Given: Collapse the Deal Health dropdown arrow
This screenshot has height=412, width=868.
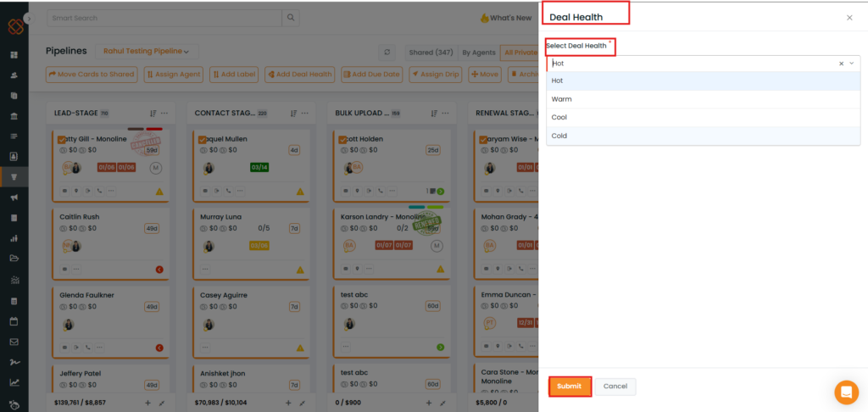Looking at the screenshot, I should [x=852, y=64].
